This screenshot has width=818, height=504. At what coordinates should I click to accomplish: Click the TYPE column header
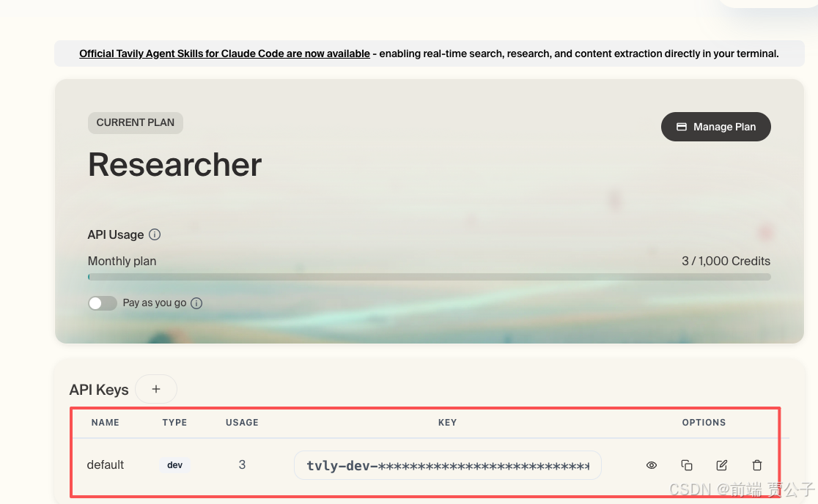pos(174,423)
